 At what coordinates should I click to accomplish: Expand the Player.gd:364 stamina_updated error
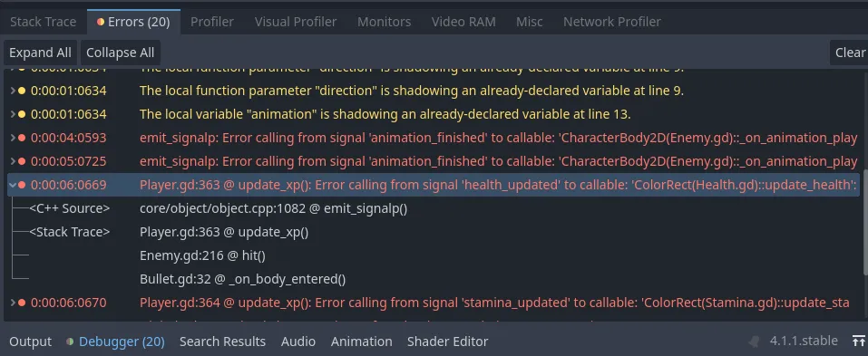click(x=14, y=303)
